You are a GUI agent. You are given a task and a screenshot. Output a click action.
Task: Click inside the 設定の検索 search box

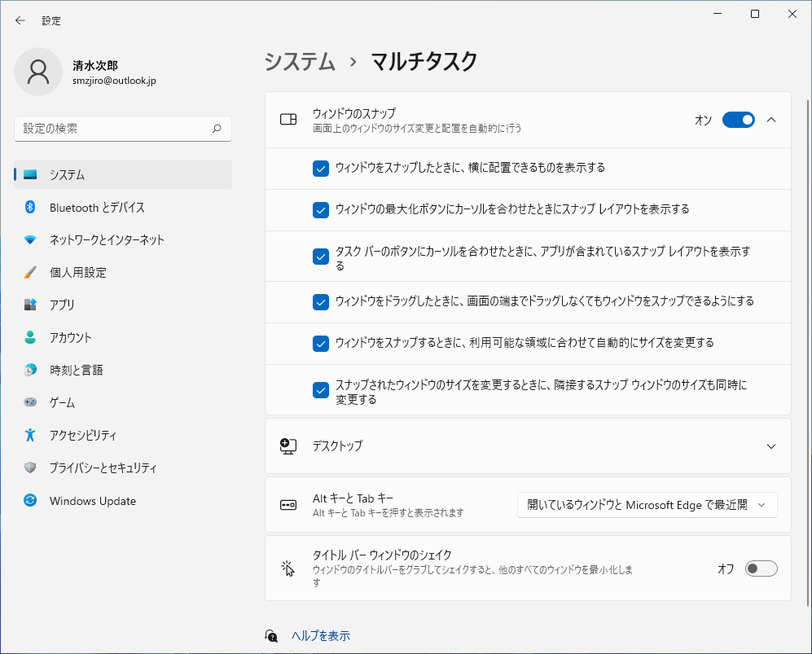point(122,129)
